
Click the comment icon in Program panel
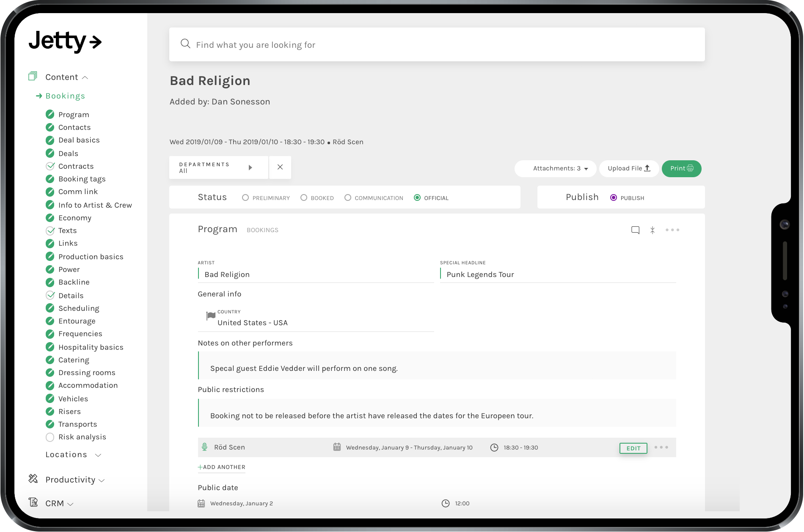(x=635, y=230)
